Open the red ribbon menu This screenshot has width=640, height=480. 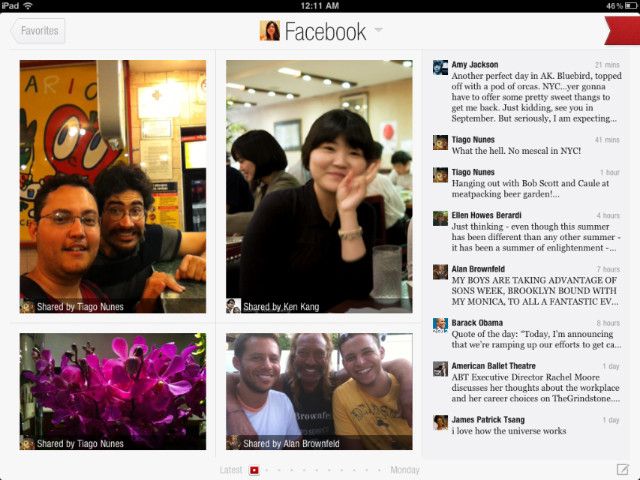click(x=622, y=31)
